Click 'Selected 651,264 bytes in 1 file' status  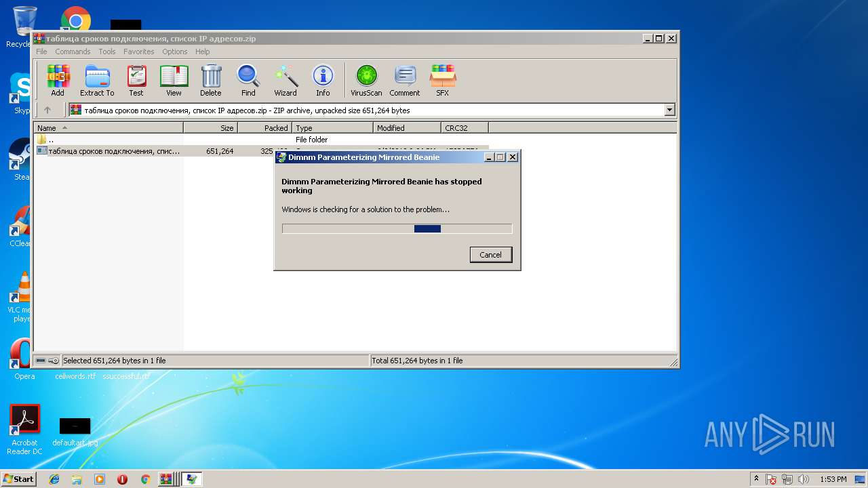(114, 361)
